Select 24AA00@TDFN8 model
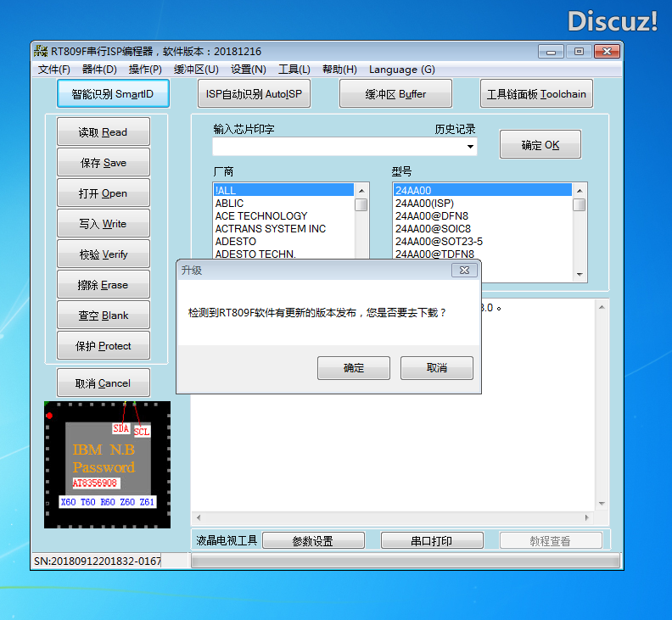The width and height of the screenshot is (672, 620). point(483,254)
